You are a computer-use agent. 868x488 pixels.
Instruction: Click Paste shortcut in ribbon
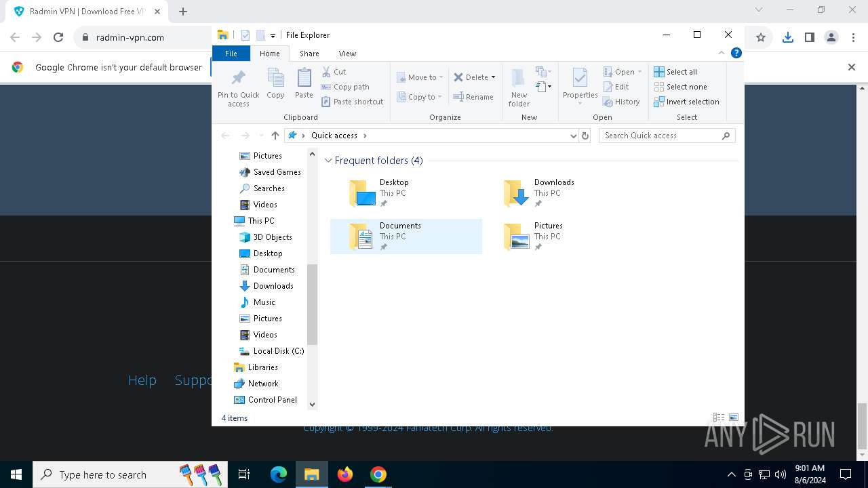[x=353, y=102]
